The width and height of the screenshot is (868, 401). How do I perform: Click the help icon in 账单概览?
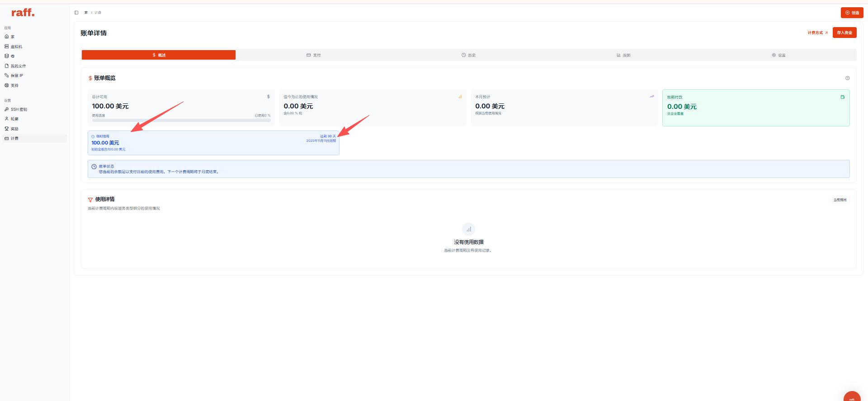coord(847,78)
